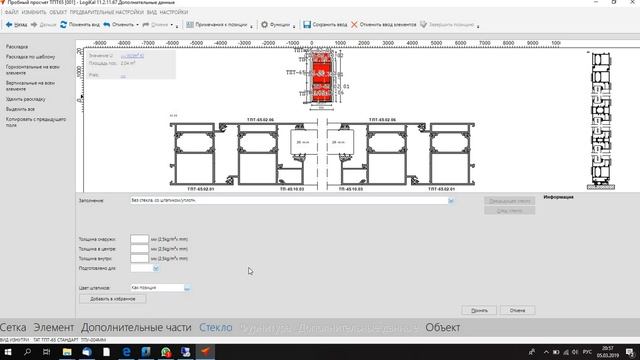Click the Поменять вид refresh icon
The height and width of the screenshot is (360, 640).
pyautogui.click(x=63, y=24)
